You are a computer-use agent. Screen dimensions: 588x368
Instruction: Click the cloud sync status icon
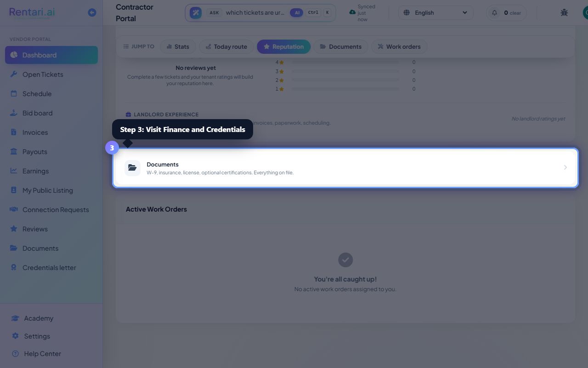click(352, 12)
